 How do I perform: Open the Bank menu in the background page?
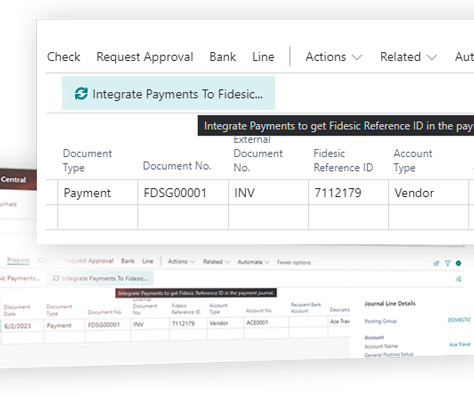coord(128,261)
